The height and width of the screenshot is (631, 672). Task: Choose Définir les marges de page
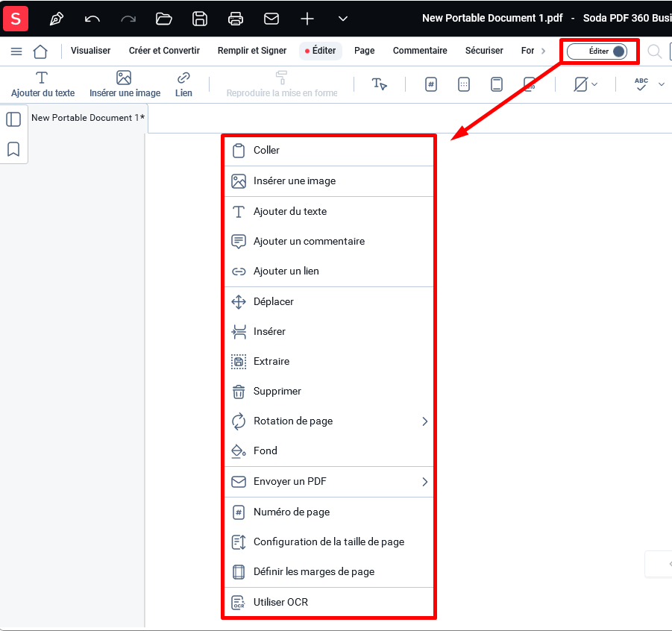pos(329,572)
